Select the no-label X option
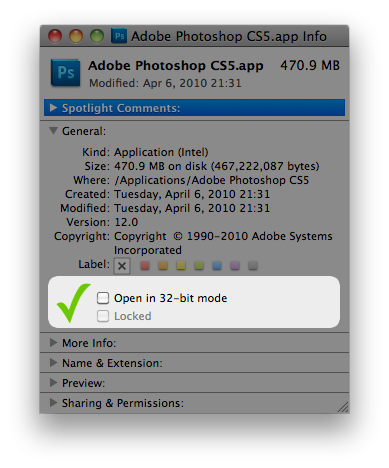 click(x=122, y=266)
